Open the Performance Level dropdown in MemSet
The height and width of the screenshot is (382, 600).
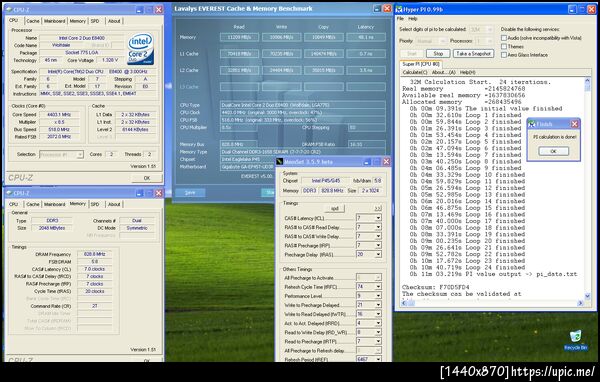378,296
